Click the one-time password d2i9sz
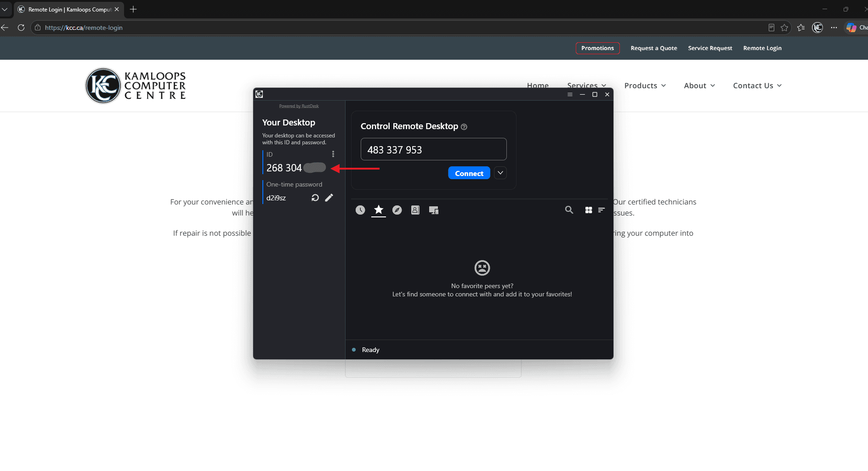Screen dimensions: 868x471 276,198
